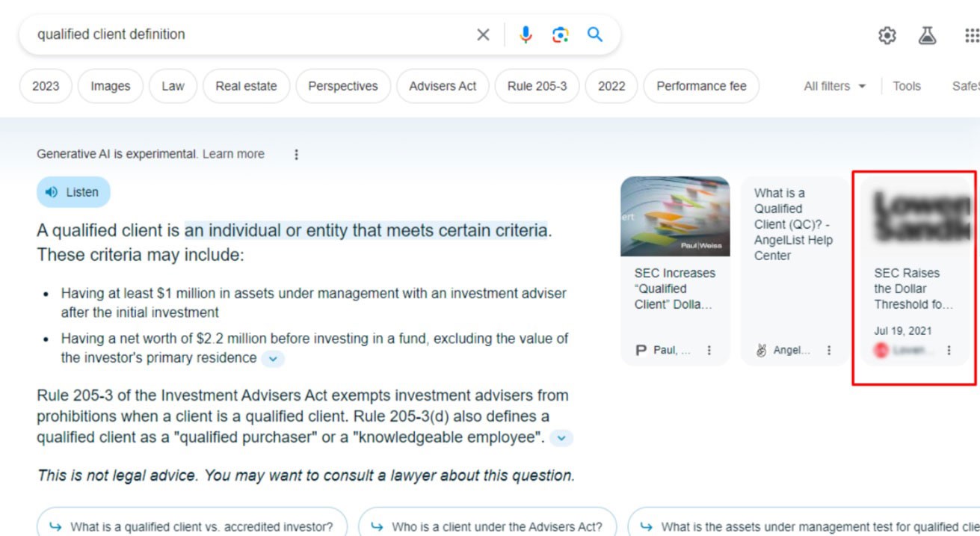This screenshot has height=536, width=980.
Task: Click the magnifying glass to search
Action: click(x=594, y=34)
